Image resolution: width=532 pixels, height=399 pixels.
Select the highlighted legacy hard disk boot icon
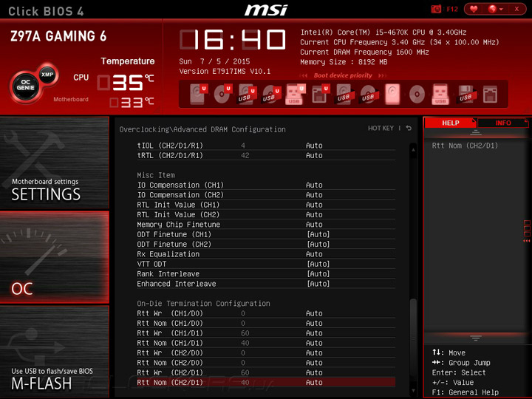point(392,94)
